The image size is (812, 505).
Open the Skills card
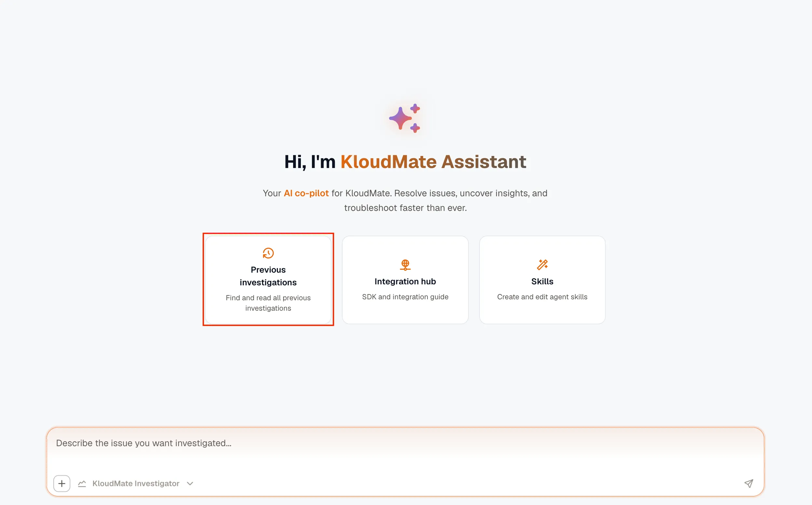coord(542,279)
